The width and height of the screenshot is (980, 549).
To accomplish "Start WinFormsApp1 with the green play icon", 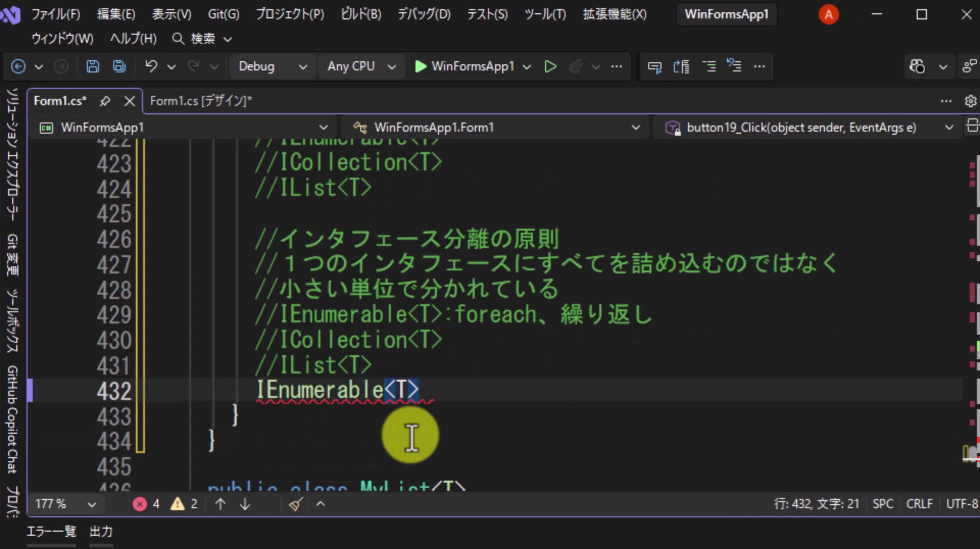I will tap(421, 66).
